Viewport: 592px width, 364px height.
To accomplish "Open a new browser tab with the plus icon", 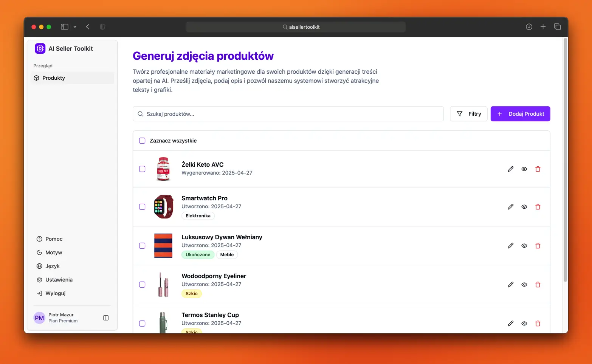I will 543,27.
